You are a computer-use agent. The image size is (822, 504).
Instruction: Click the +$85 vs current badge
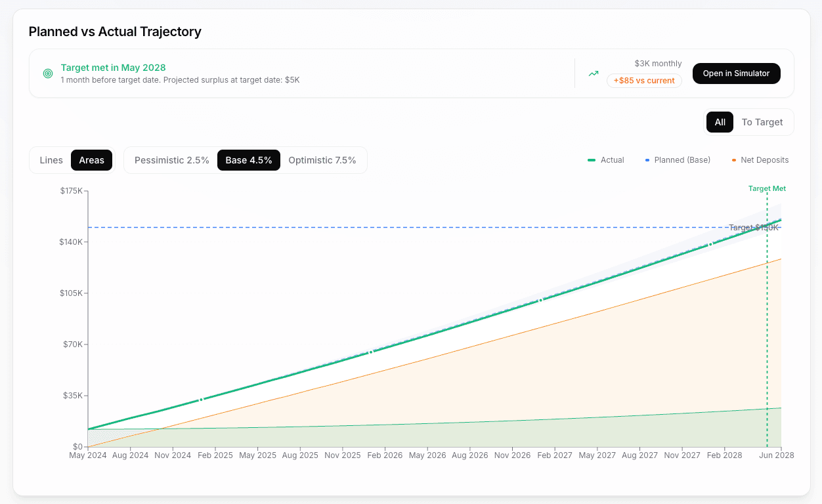[644, 81]
